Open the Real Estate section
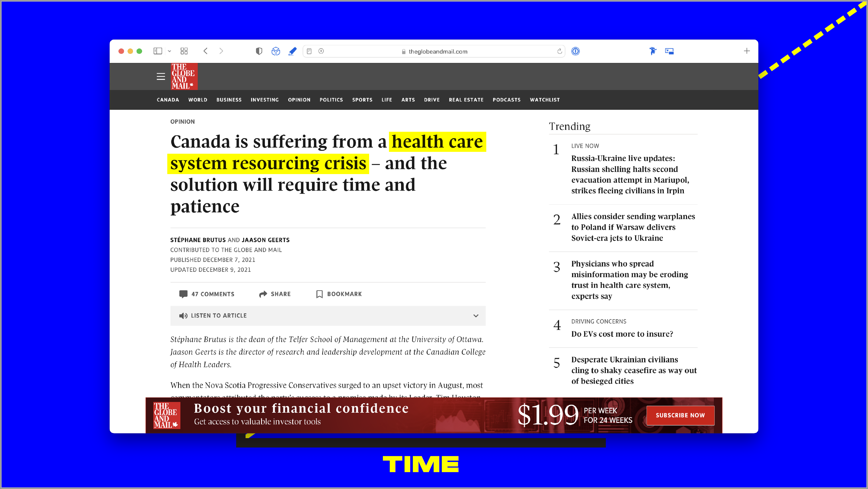 pos(466,100)
